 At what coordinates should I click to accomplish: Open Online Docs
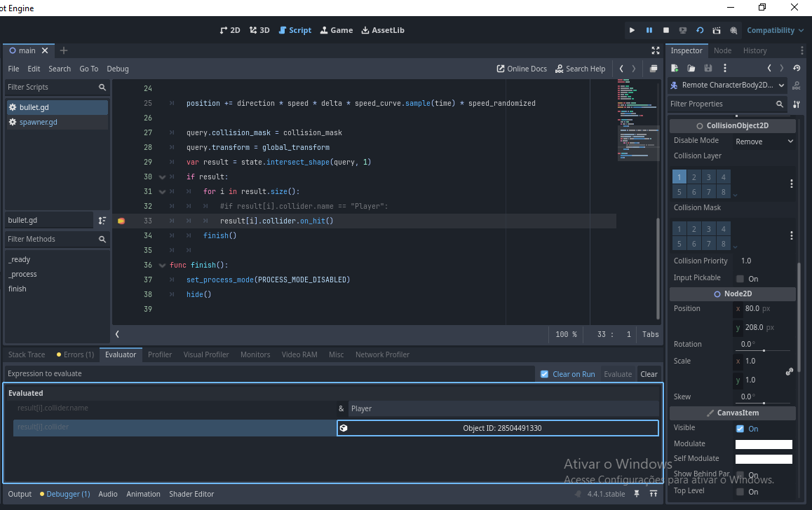522,69
